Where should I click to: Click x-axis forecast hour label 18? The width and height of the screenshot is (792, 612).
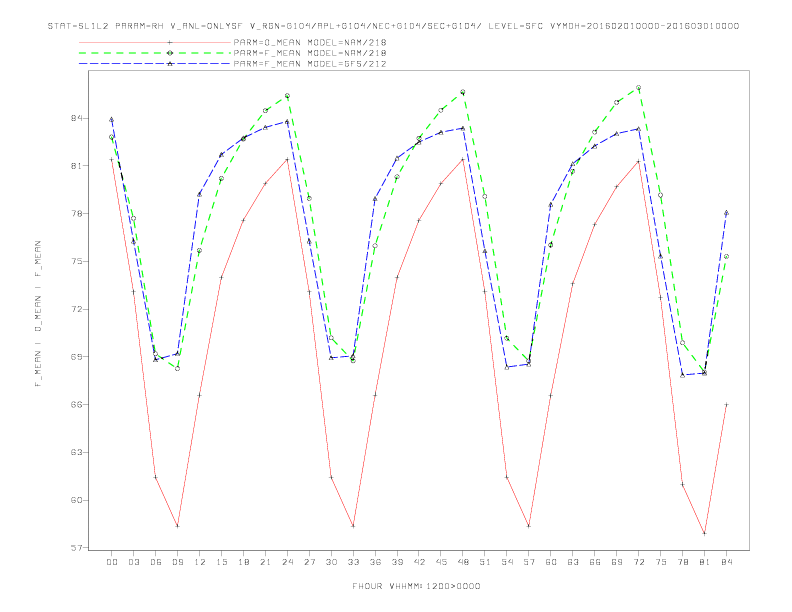(x=243, y=562)
